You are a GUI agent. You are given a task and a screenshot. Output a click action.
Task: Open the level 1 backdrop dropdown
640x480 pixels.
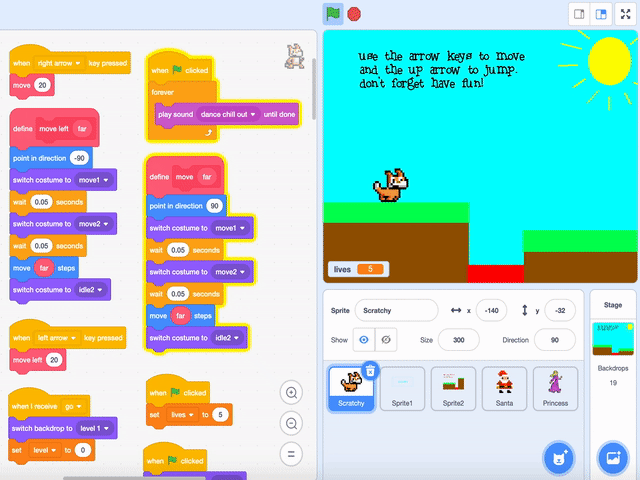pos(106,428)
